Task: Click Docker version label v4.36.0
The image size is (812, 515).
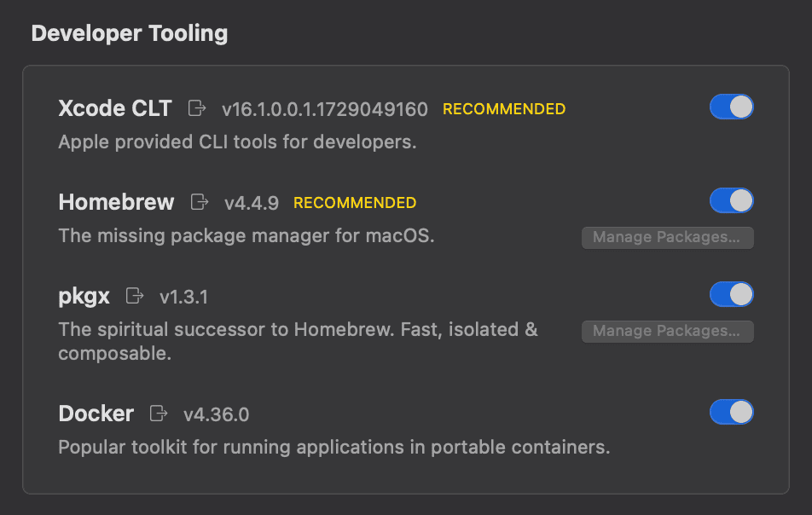Action: (216, 414)
